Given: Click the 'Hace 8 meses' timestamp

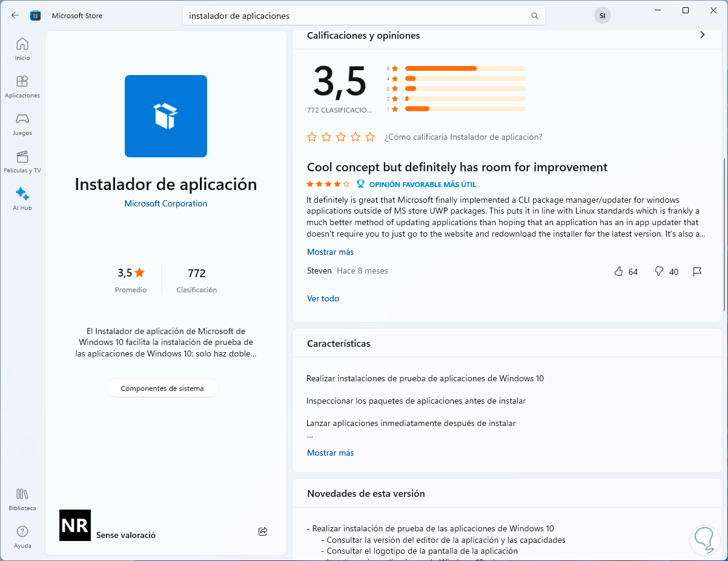Looking at the screenshot, I should 362,271.
